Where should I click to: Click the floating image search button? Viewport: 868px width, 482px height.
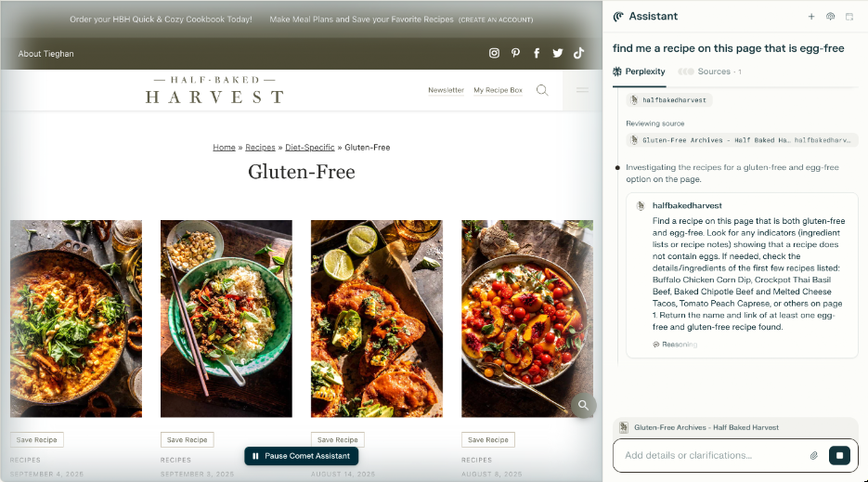[584, 405]
